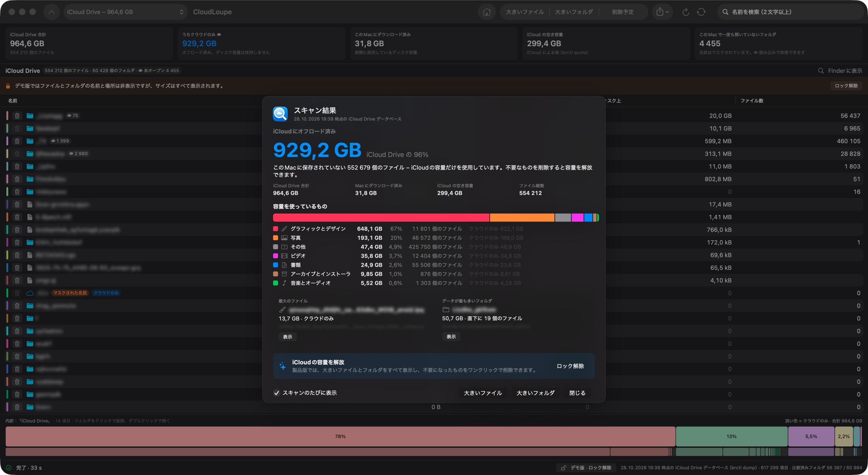Click the クラウドのみ tag

[106, 293]
